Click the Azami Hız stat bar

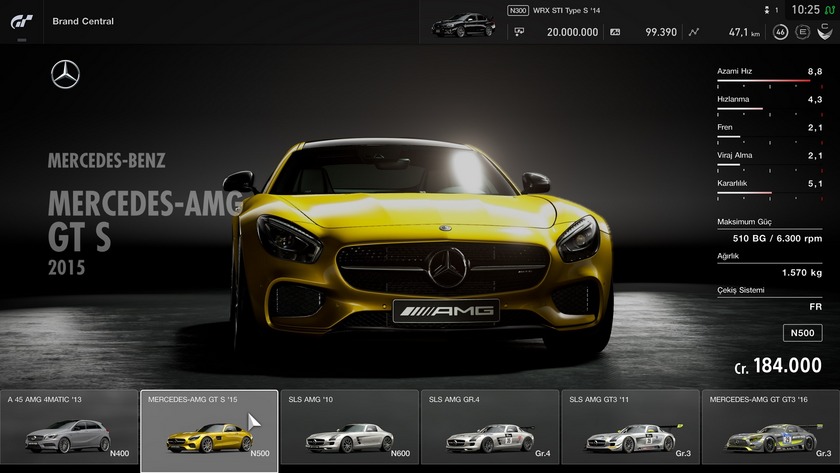click(769, 79)
